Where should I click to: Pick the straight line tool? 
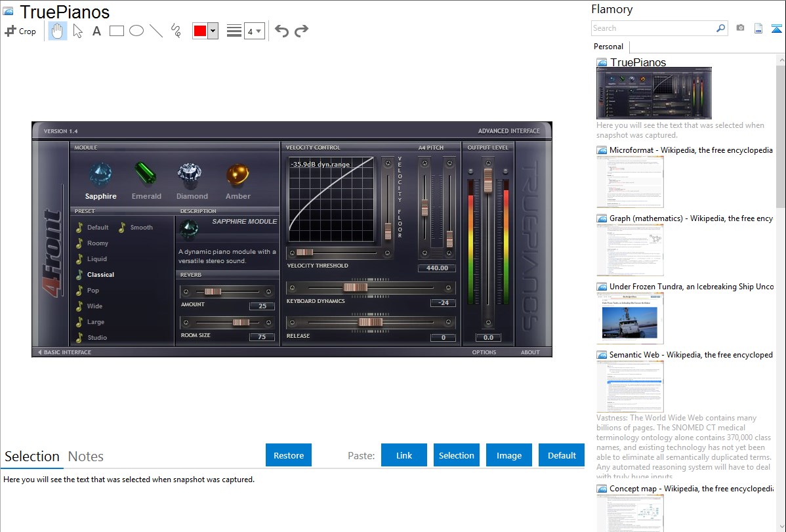point(156,31)
